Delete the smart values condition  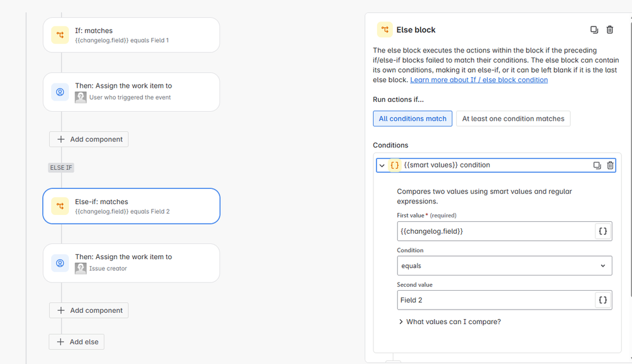[610, 166]
